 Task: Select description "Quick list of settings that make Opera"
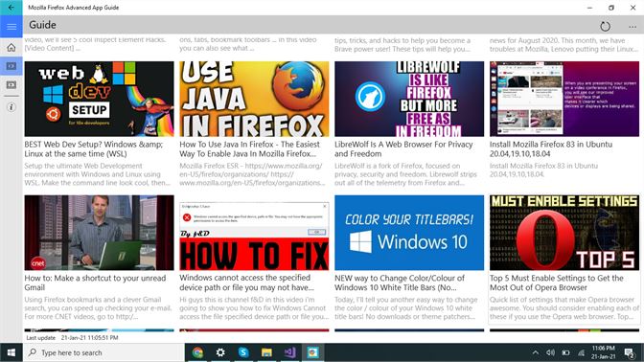564,308
